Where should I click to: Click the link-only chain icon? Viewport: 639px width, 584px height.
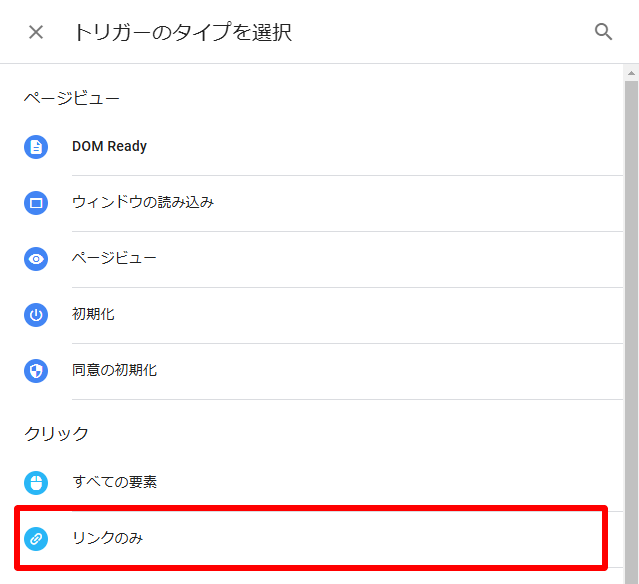[x=36, y=539]
